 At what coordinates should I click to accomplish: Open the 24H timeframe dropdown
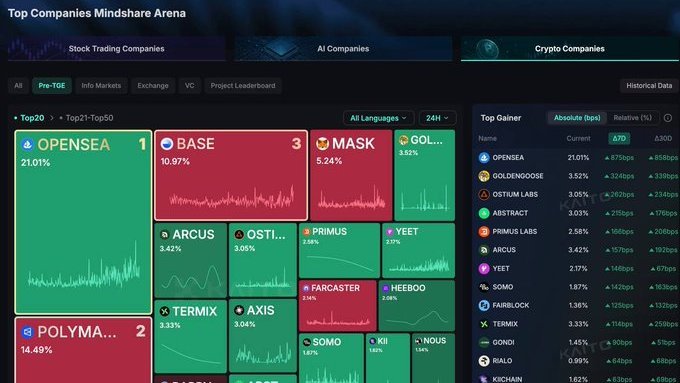[x=437, y=118]
